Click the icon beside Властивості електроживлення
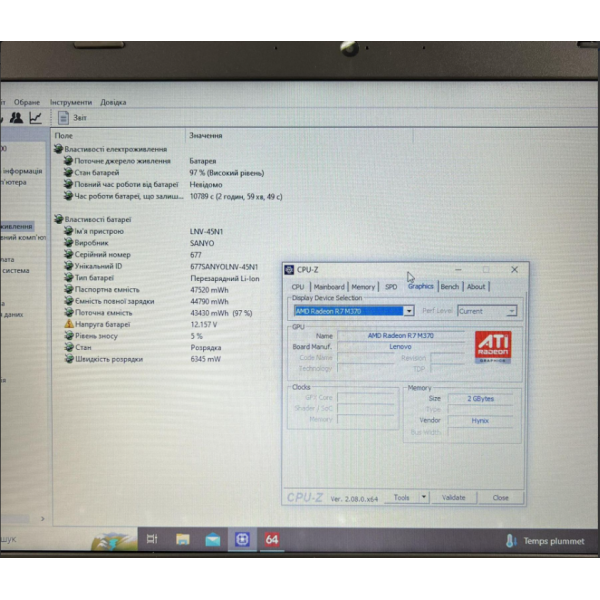This screenshot has height=600, width=600. pyautogui.click(x=58, y=148)
